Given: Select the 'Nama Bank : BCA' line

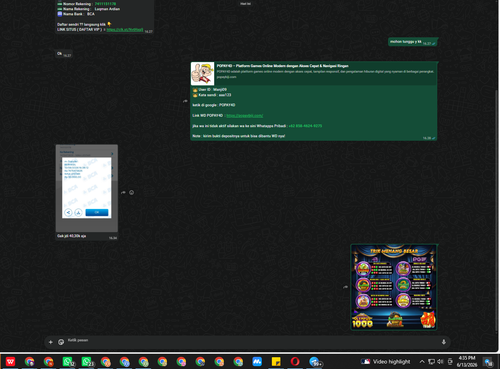Looking at the screenshot, I should [x=76, y=14].
